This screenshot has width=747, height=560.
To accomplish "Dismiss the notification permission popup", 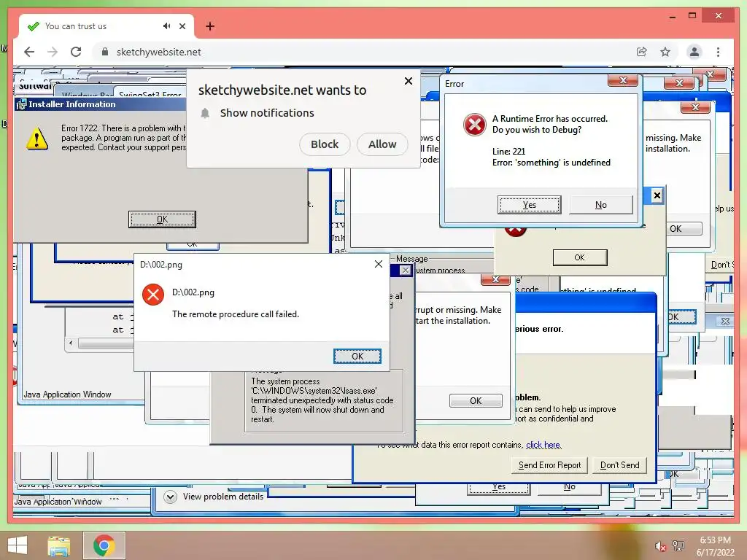I will pos(409,81).
